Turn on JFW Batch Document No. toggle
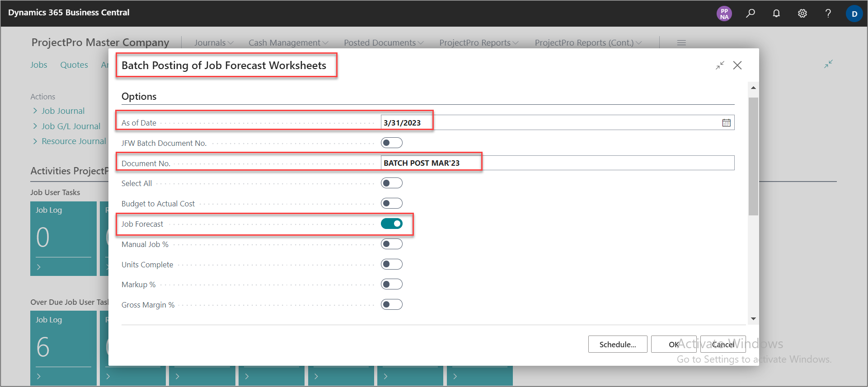868x387 pixels. tap(391, 143)
